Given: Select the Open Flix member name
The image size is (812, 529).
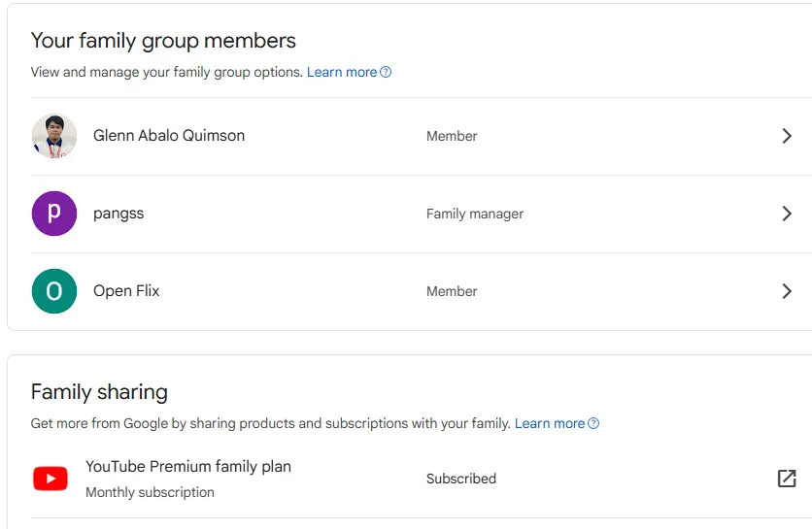Looking at the screenshot, I should tap(126, 291).
